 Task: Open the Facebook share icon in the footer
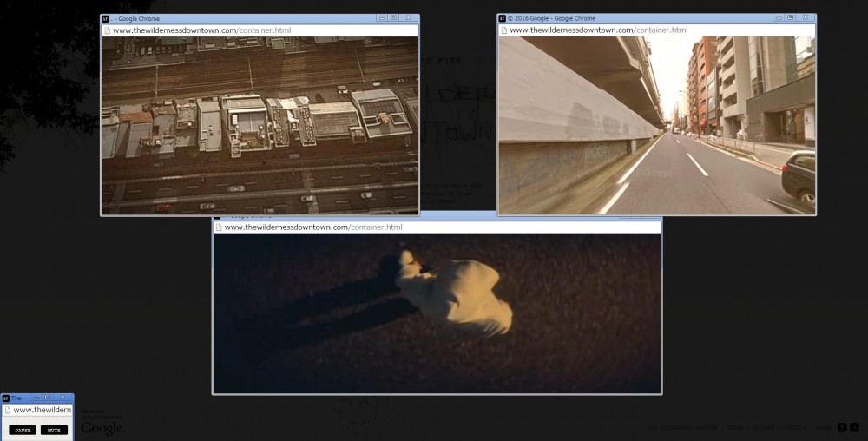click(842, 427)
